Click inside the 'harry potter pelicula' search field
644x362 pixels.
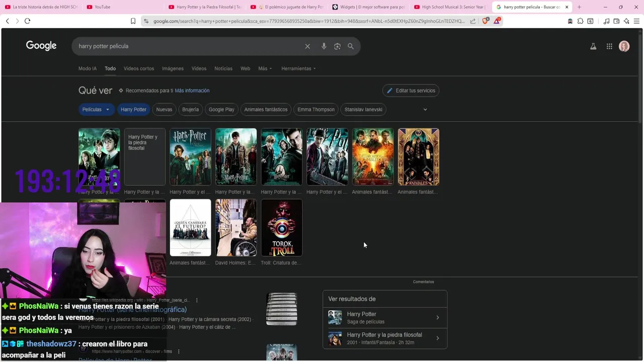[x=189, y=46]
